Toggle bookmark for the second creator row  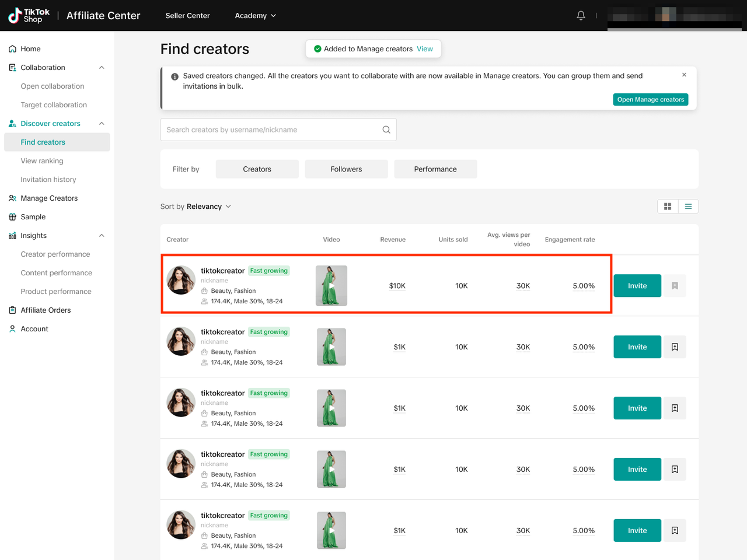point(675,347)
